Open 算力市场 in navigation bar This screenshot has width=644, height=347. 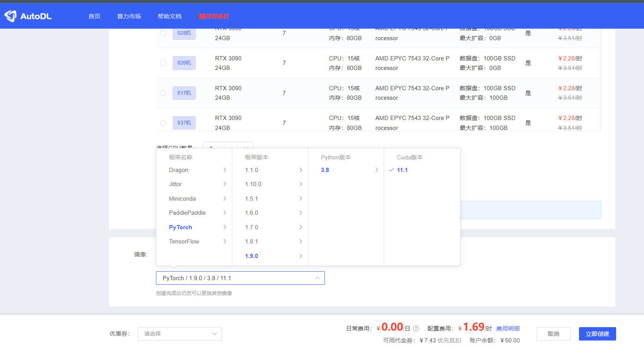pos(129,16)
